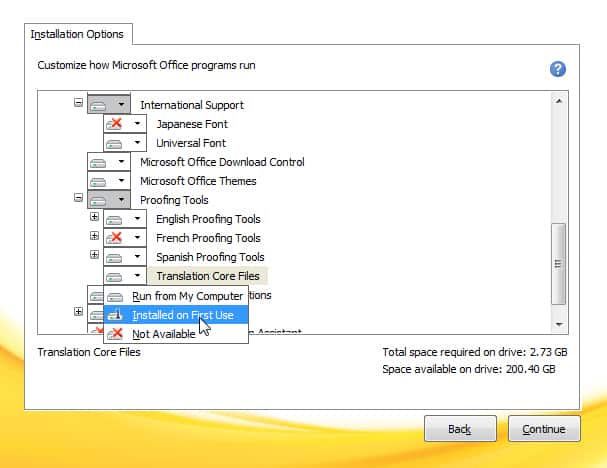
Task: Open the Spanish Proofing Tools dropdown
Action: pos(125,257)
